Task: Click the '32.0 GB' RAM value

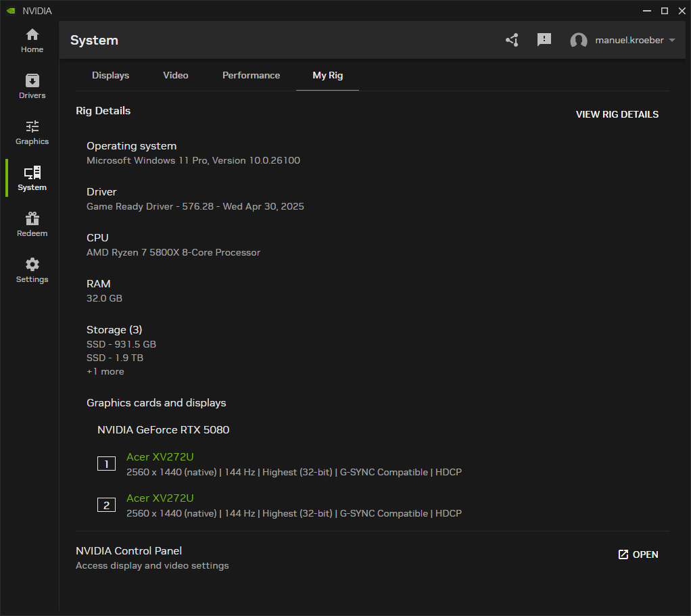Action: (x=104, y=298)
